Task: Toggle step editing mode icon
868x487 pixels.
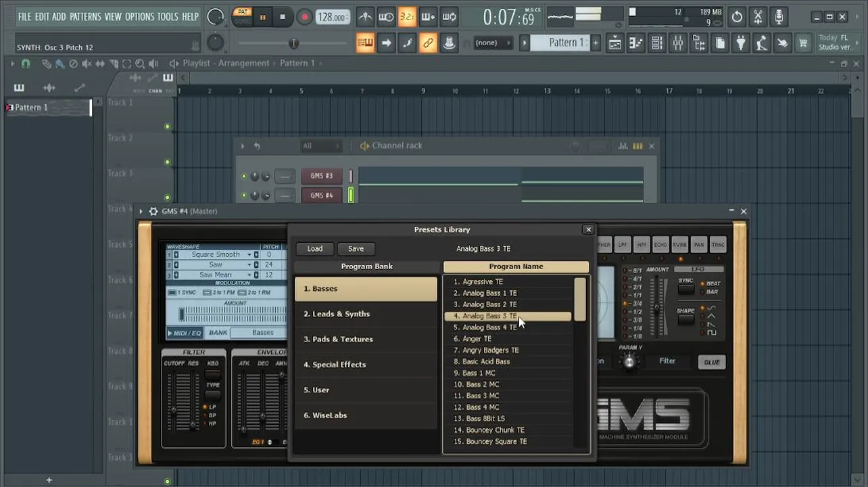Action: tap(407, 43)
